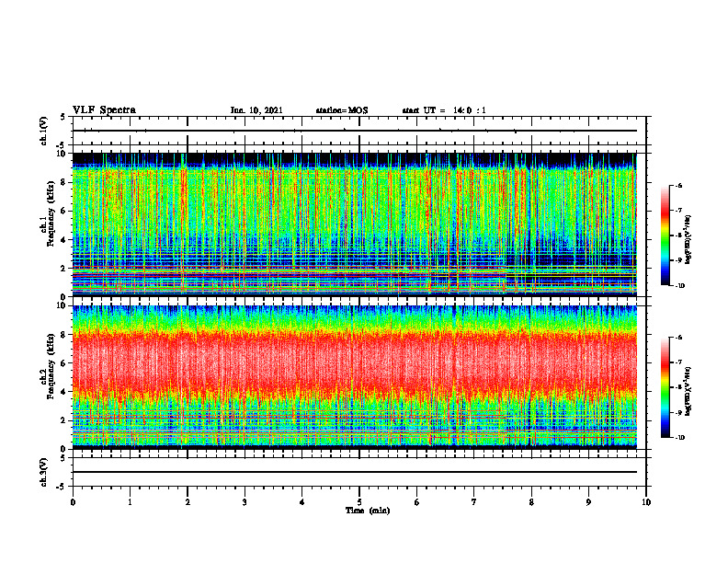Viewport: 728px width, 563px height.
Task: Click the "start UT = 14:0 :1" text
Action: pos(444,110)
